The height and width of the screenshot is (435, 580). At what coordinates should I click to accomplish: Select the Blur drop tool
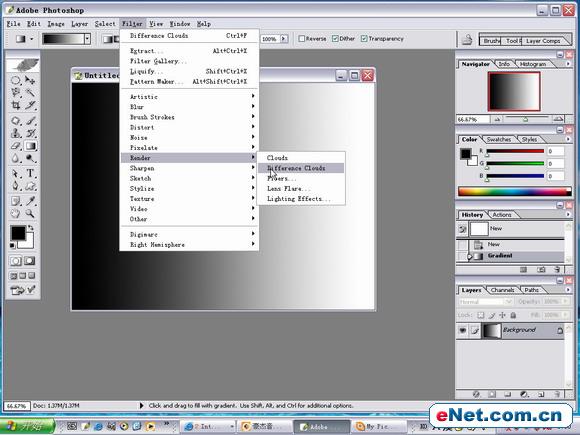(16, 159)
